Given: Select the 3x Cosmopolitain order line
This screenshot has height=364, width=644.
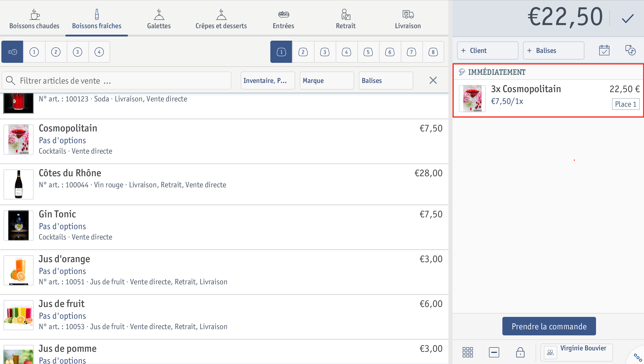Looking at the screenshot, I should point(548,98).
